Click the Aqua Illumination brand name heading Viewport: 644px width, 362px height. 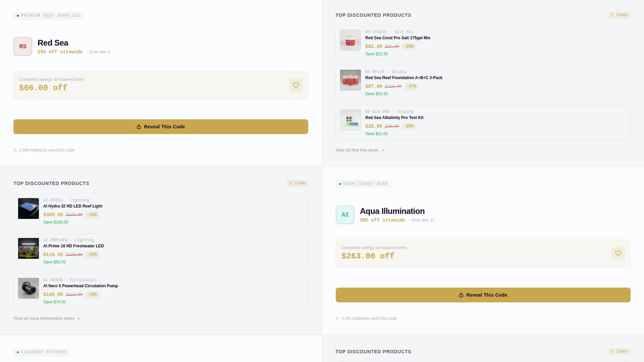point(392,211)
